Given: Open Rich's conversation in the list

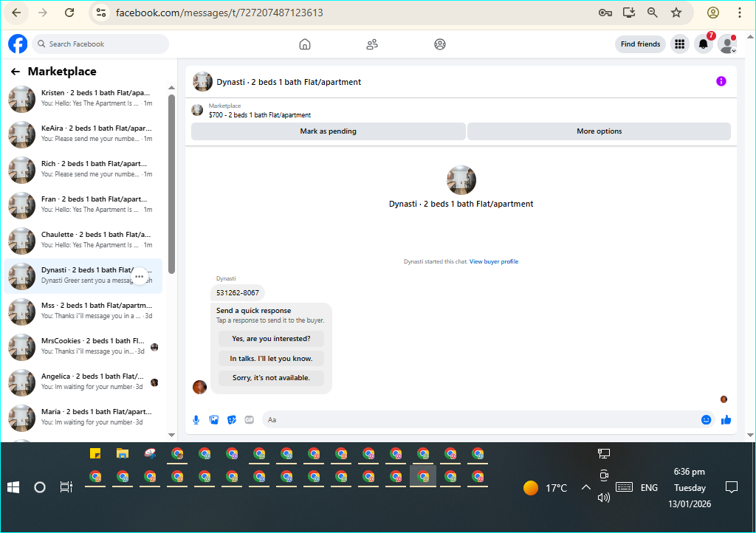Looking at the screenshot, I should pos(83,170).
